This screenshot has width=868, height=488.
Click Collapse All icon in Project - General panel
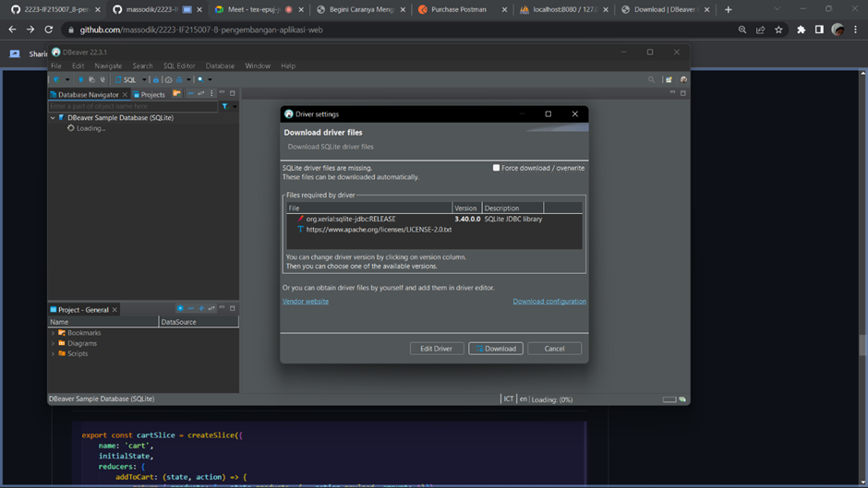(x=190, y=308)
